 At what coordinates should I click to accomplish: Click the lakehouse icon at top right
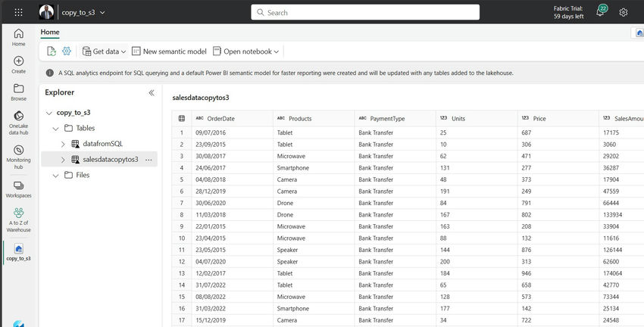tap(639, 33)
